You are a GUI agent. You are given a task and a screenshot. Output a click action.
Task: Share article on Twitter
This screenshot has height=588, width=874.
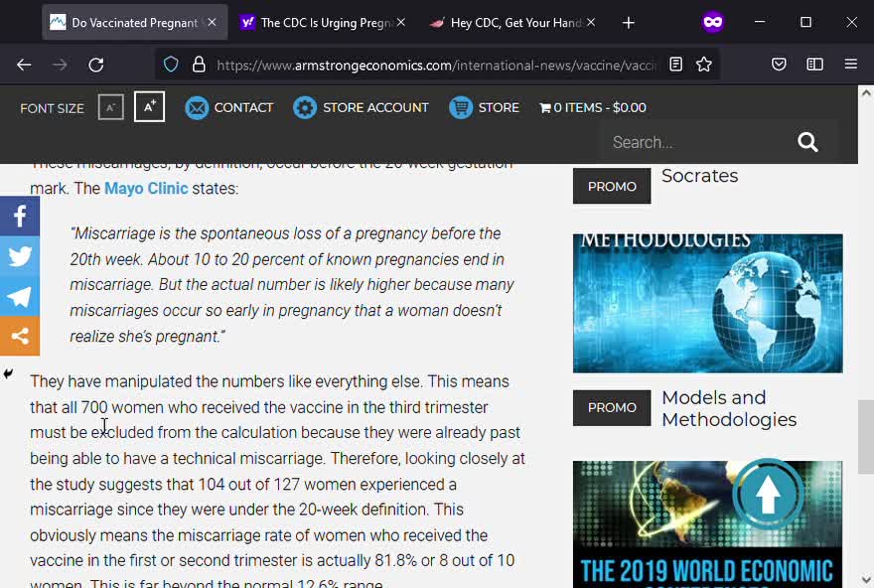[x=20, y=256]
